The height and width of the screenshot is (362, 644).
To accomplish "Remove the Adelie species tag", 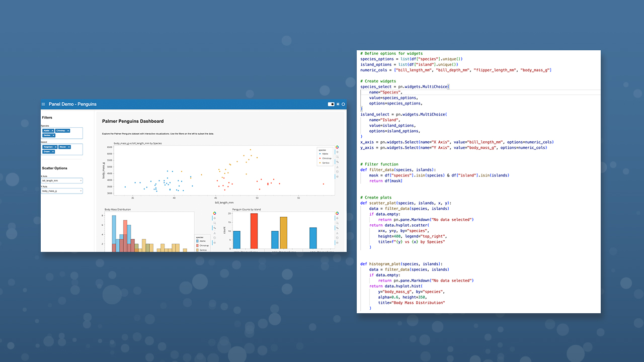I will click(52, 131).
